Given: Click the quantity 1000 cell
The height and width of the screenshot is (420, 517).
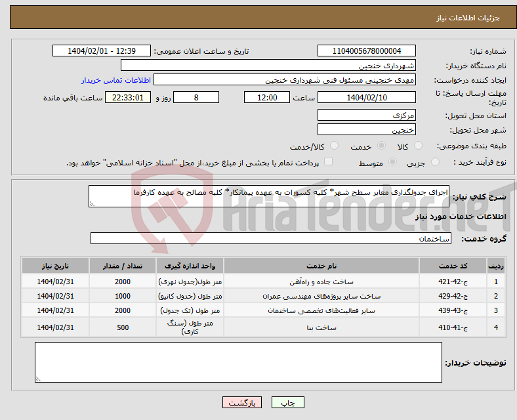Looking at the screenshot, I should point(123,296).
